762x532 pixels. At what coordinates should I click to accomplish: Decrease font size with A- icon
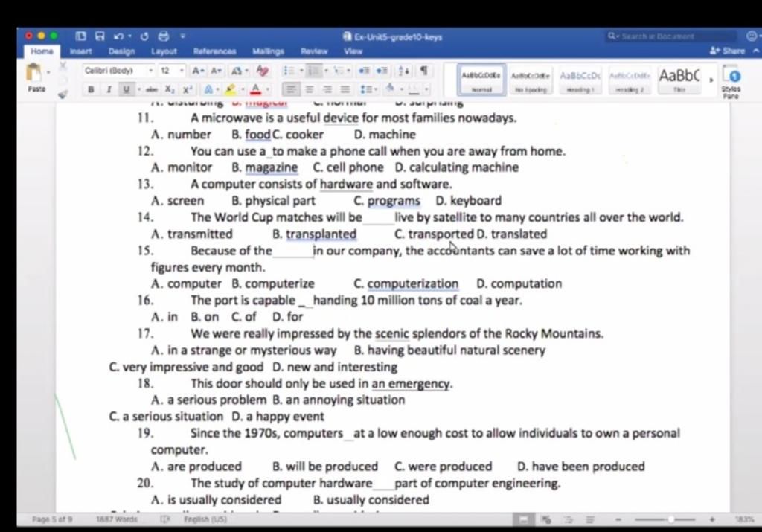[x=217, y=71]
